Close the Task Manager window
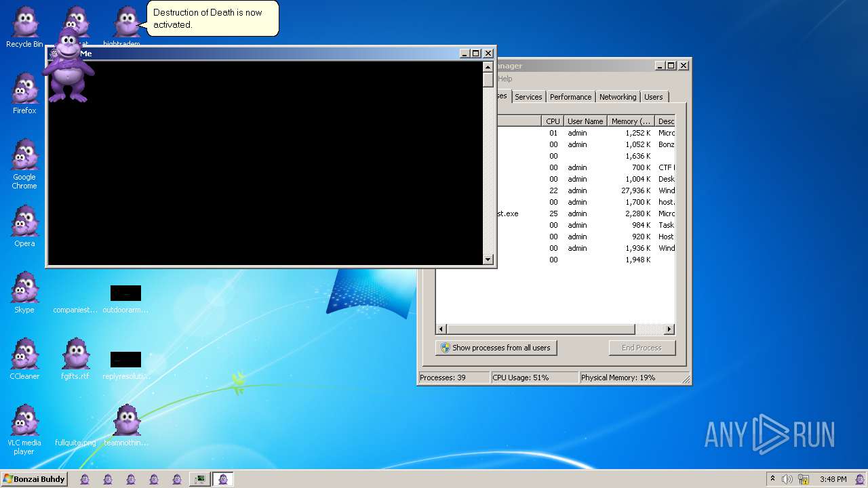The image size is (868, 488). [684, 66]
